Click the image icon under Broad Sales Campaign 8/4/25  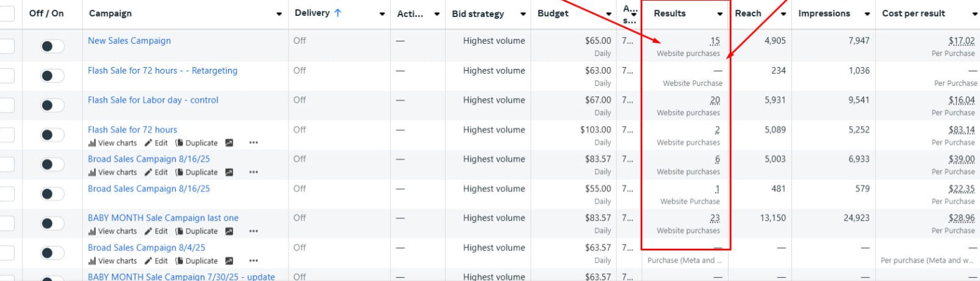229,261
